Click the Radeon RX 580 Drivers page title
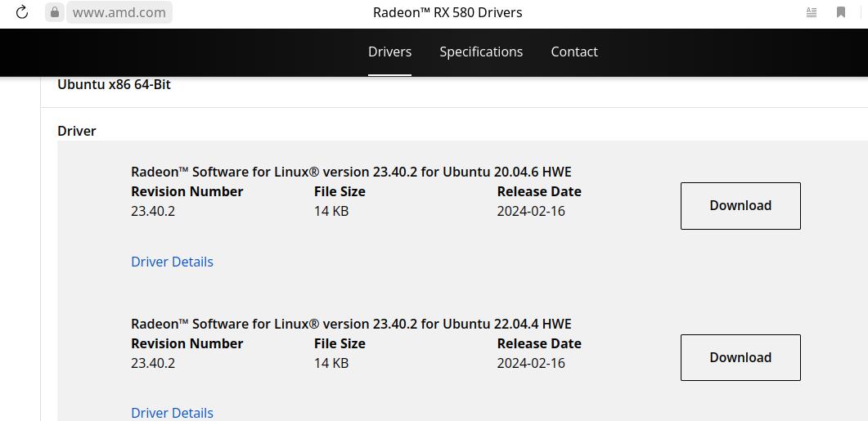Image resolution: width=868 pixels, height=421 pixels. [447, 12]
